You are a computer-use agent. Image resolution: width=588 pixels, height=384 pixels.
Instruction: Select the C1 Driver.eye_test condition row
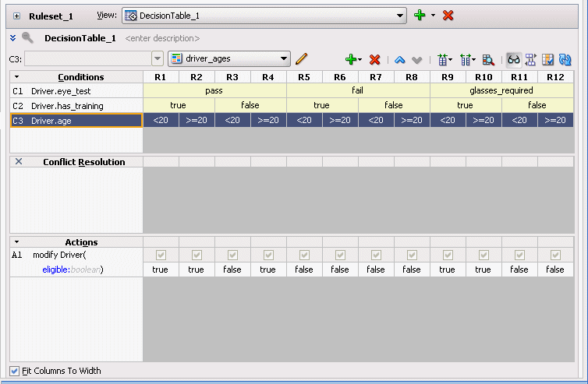click(x=76, y=91)
